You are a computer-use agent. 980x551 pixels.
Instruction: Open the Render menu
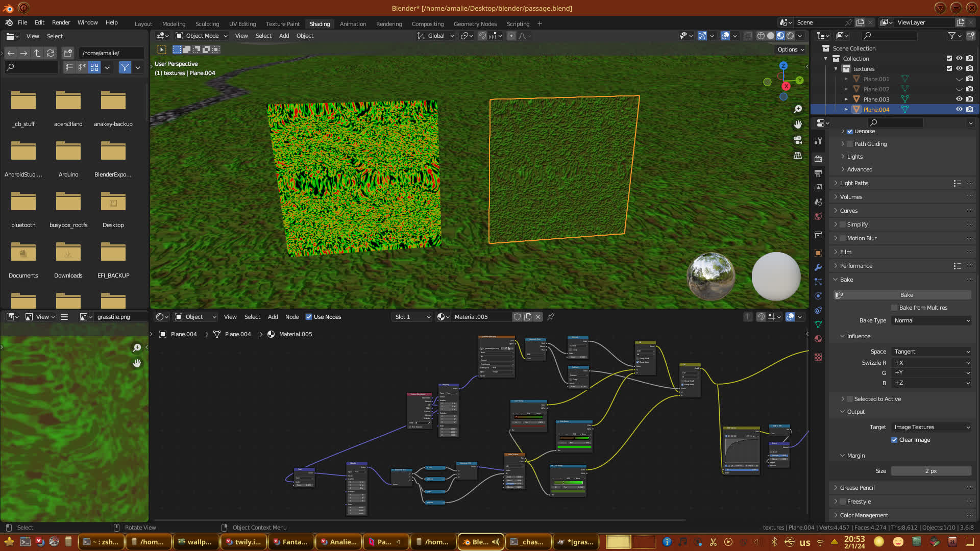pos(61,22)
